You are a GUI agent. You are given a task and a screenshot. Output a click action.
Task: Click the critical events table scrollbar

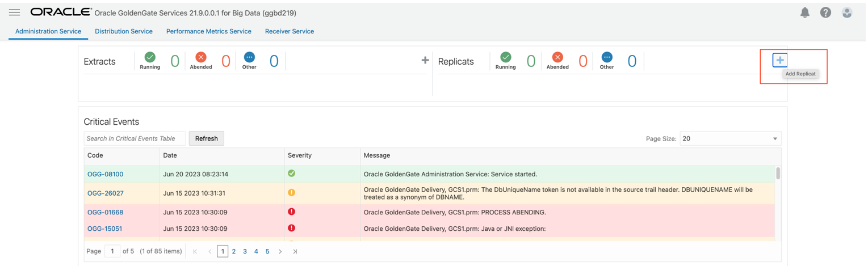pos(778,173)
